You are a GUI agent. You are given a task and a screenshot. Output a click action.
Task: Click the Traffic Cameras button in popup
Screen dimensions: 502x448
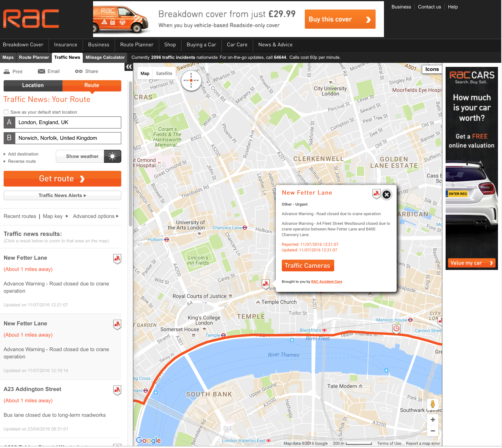[308, 265]
